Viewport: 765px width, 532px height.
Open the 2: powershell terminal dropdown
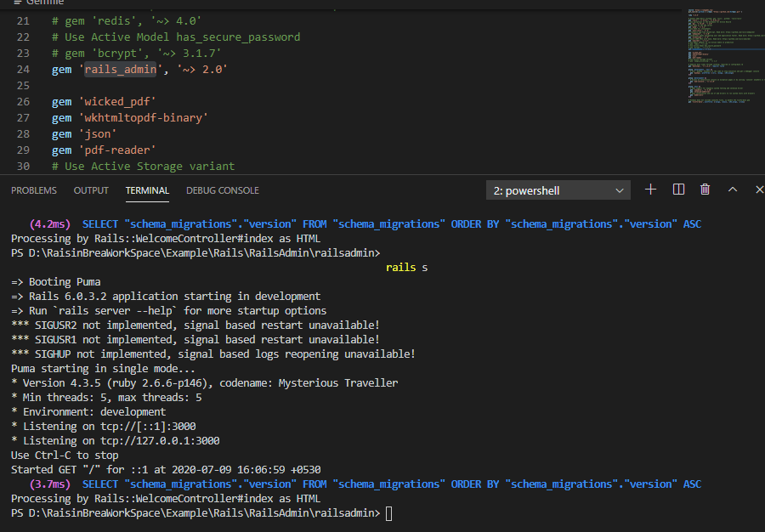tap(558, 190)
